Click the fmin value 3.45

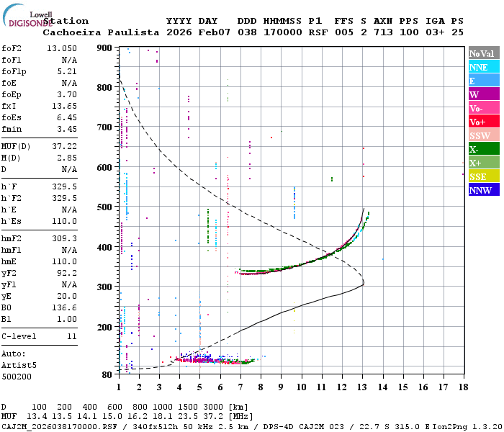point(67,129)
